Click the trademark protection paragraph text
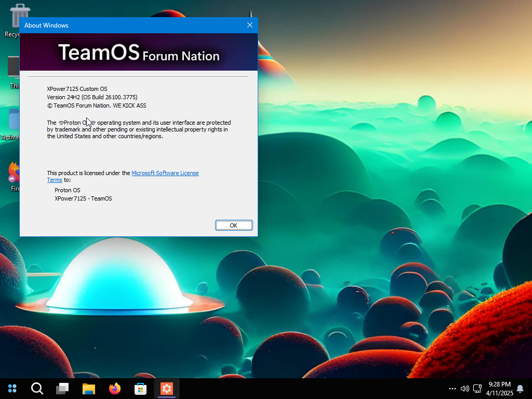 pos(139,129)
